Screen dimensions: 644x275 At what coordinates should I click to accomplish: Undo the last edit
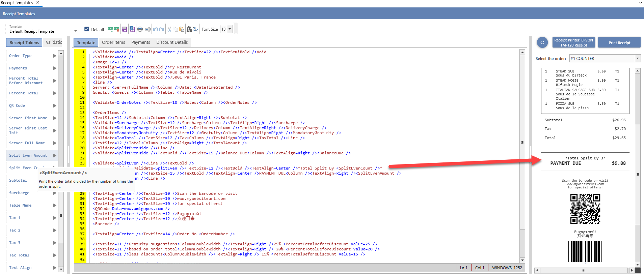[x=155, y=29]
